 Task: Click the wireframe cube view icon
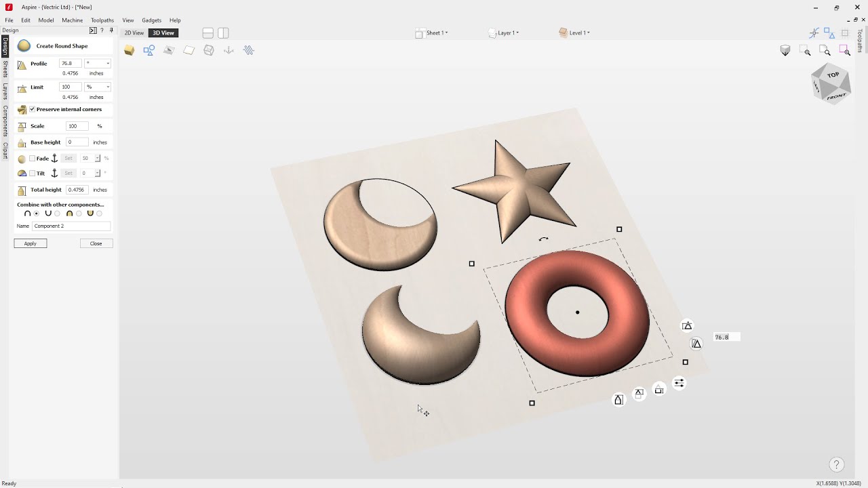(209, 50)
